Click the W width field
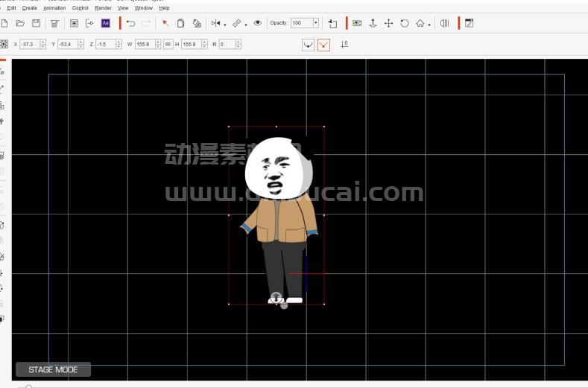This screenshot has height=388, width=588. [145, 44]
